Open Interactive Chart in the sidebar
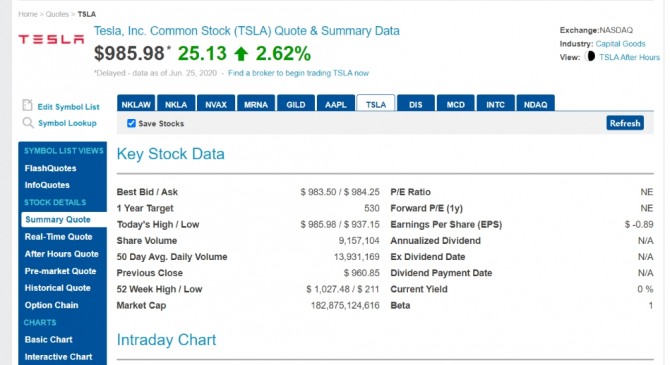Image resolution: width=670 pixels, height=365 pixels. click(x=58, y=357)
